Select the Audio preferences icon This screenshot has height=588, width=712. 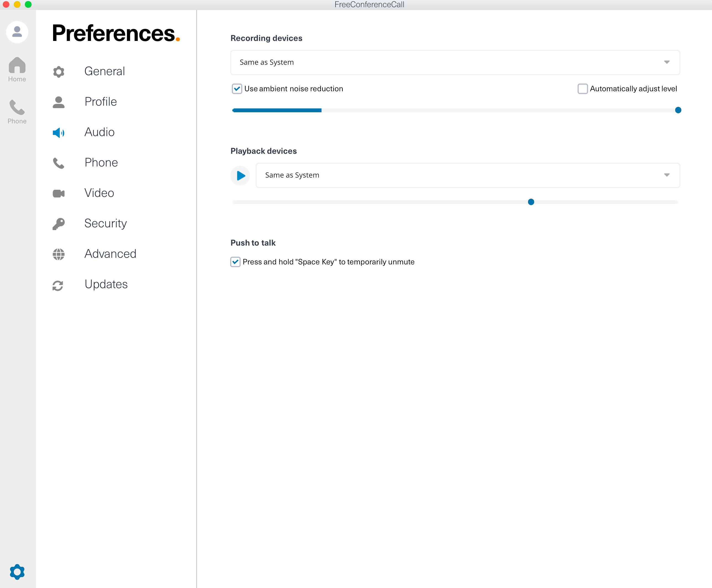click(x=58, y=133)
